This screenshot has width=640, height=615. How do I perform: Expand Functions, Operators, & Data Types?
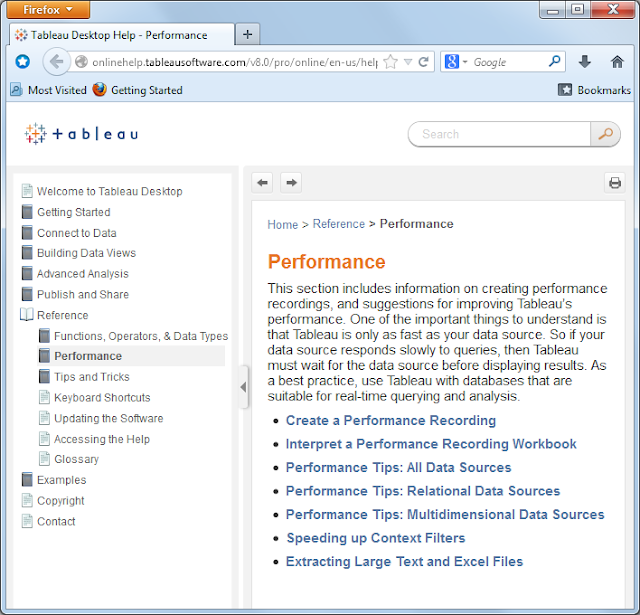tap(141, 336)
